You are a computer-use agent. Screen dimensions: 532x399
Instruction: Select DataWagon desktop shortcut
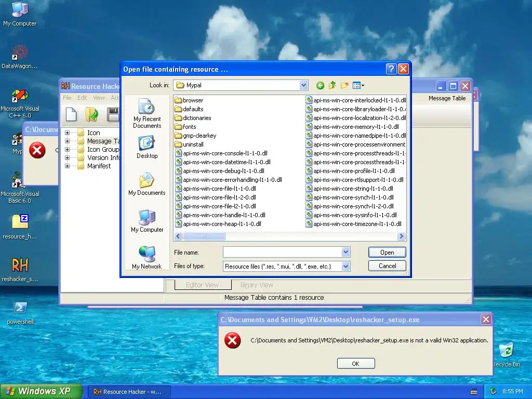[x=20, y=57]
